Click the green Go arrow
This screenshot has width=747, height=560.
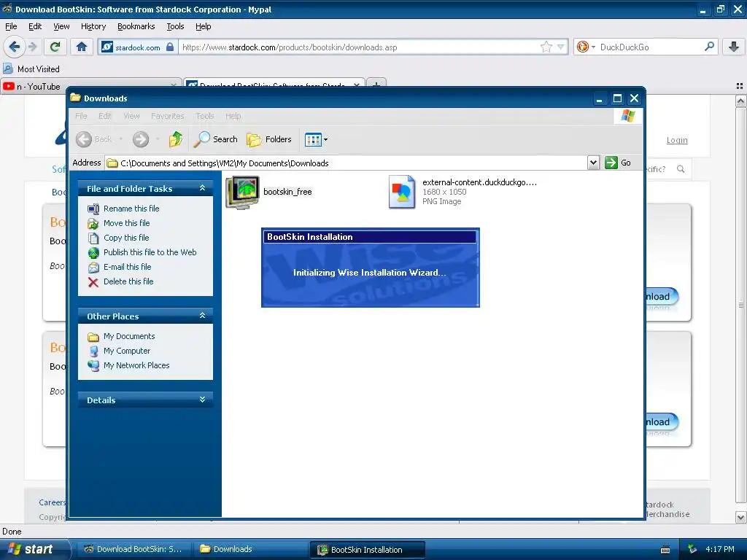(611, 163)
